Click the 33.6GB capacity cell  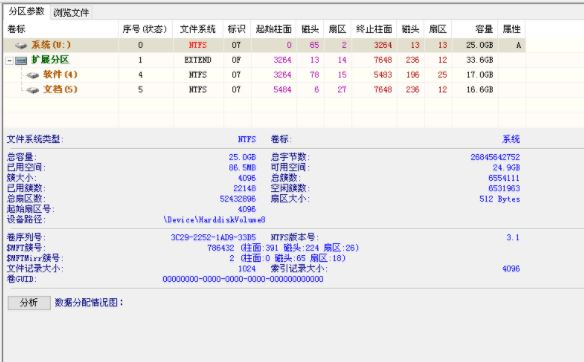(x=479, y=60)
